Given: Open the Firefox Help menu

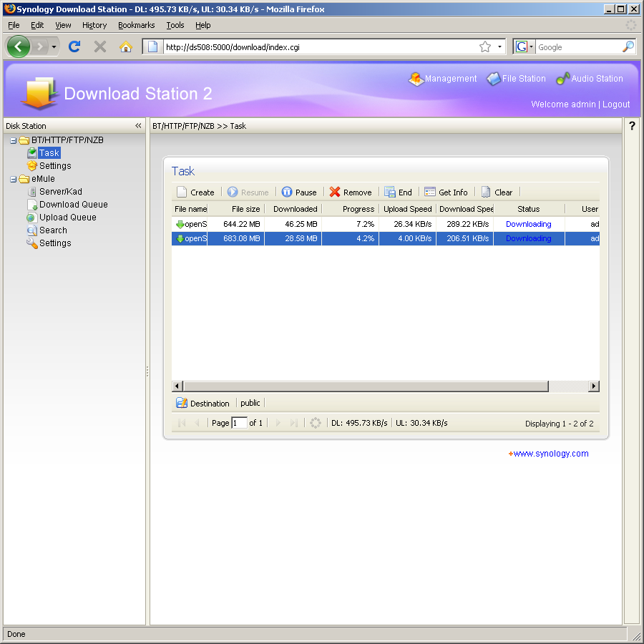Looking at the screenshot, I should [x=203, y=26].
